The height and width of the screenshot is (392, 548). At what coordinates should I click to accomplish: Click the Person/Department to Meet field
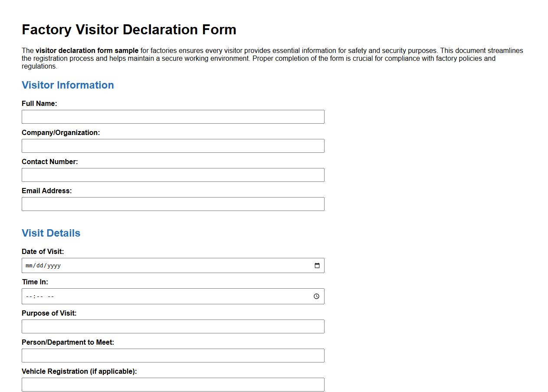(x=173, y=355)
